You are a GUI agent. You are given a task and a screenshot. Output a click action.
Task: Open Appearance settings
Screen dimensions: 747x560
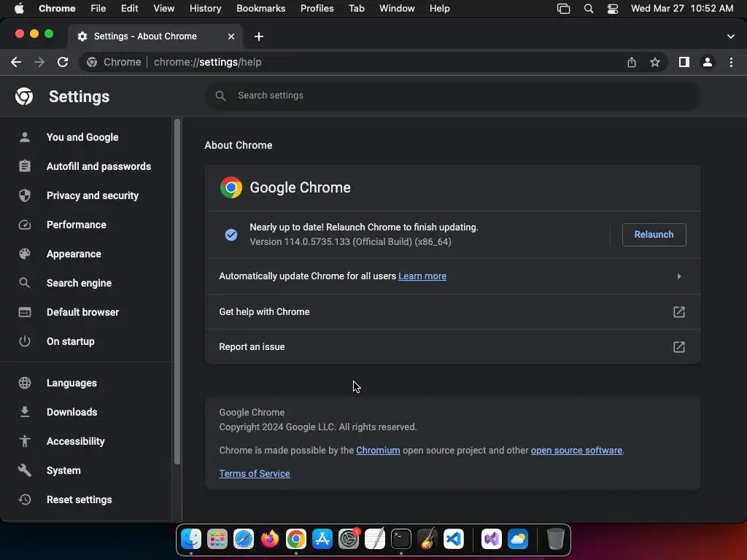74,254
